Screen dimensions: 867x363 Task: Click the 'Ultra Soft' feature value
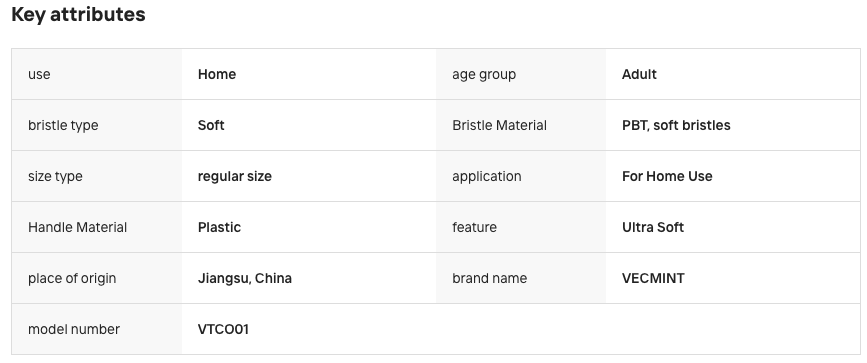pyautogui.click(x=653, y=227)
